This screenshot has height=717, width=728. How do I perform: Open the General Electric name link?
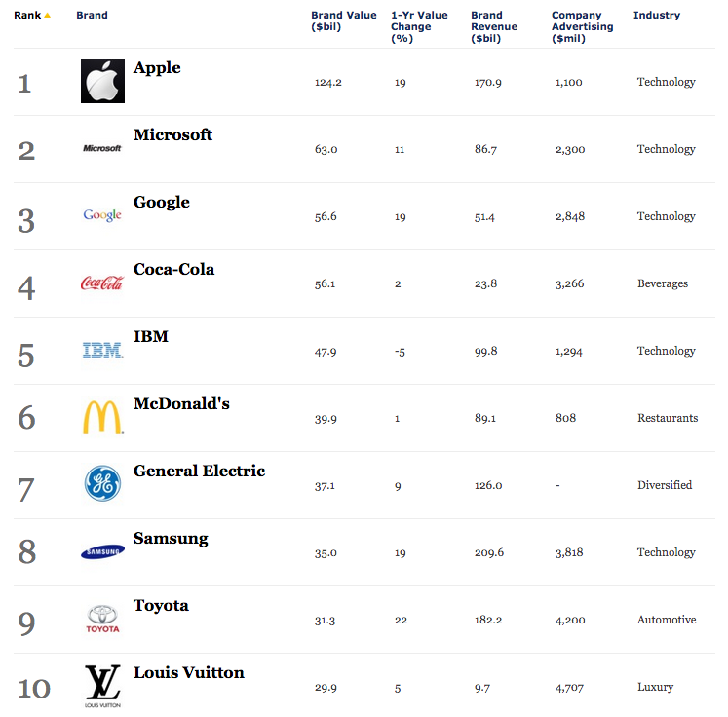click(x=199, y=472)
